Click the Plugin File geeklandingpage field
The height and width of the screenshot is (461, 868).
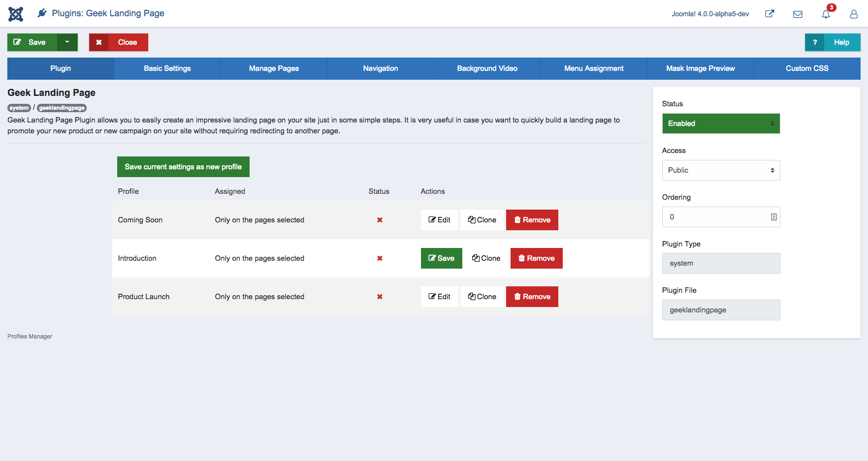[721, 310]
